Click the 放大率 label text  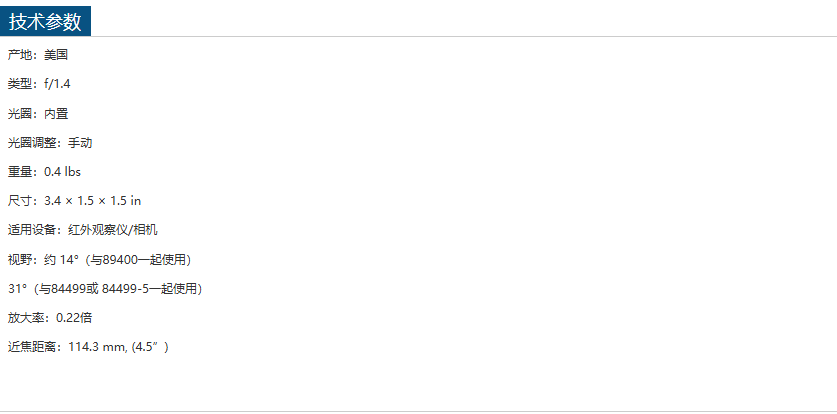coord(26,318)
